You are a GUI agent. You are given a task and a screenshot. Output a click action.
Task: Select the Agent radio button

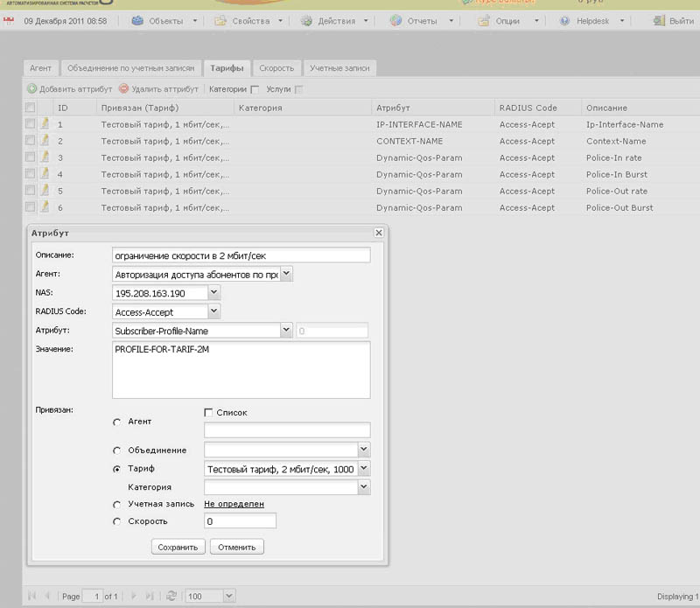[x=117, y=422]
